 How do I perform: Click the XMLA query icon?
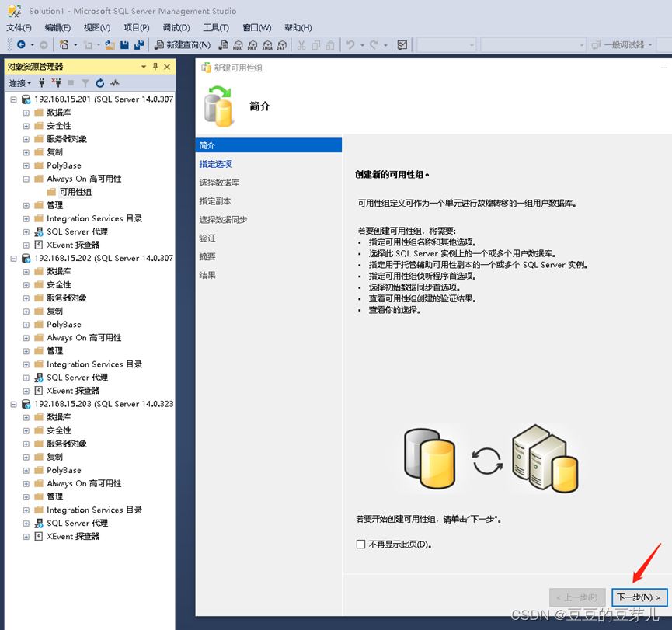point(267,44)
